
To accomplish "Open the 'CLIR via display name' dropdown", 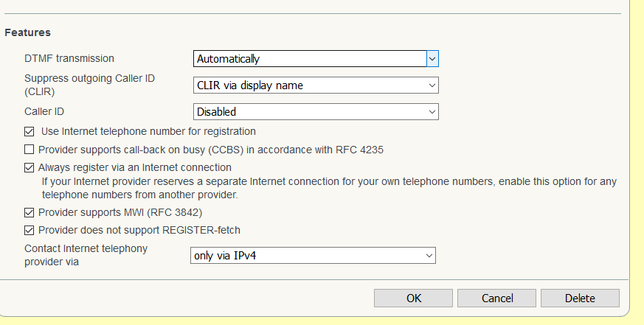I will tap(316, 85).
